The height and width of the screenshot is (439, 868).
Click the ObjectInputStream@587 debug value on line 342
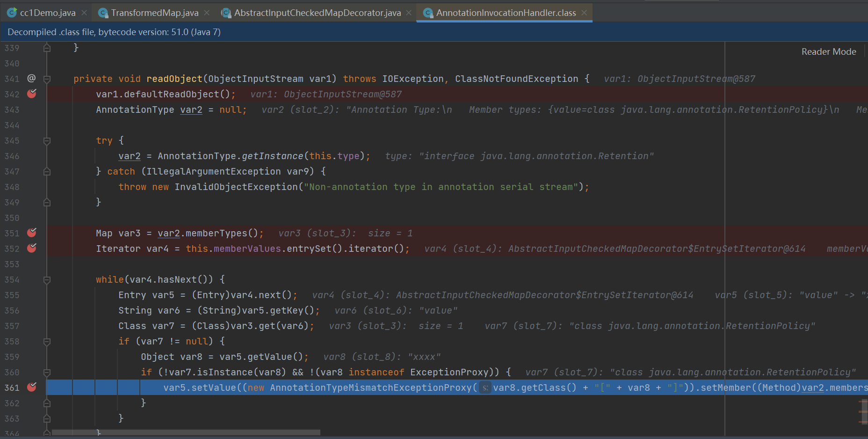pos(343,94)
